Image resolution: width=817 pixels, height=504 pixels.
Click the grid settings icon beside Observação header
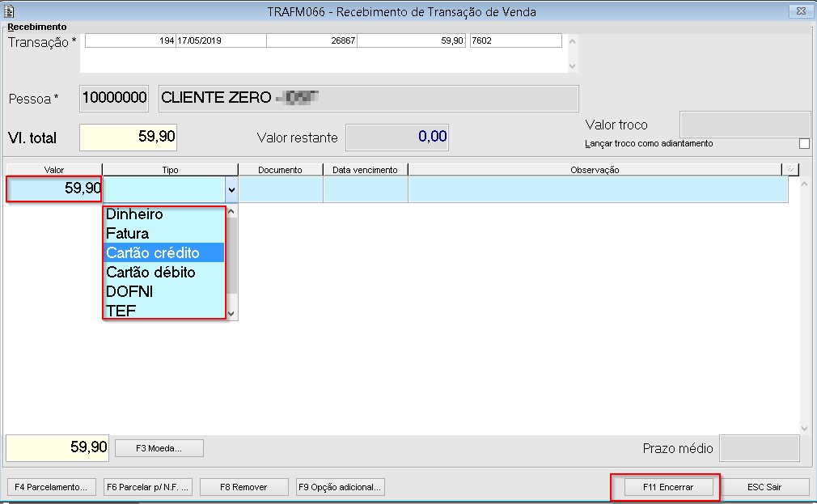[790, 169]
